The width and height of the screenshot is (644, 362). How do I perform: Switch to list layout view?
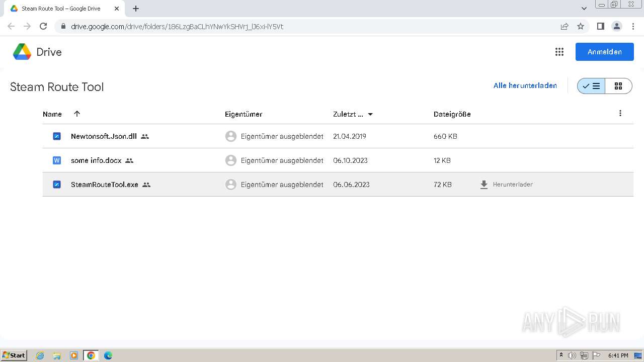pos(591,86)
